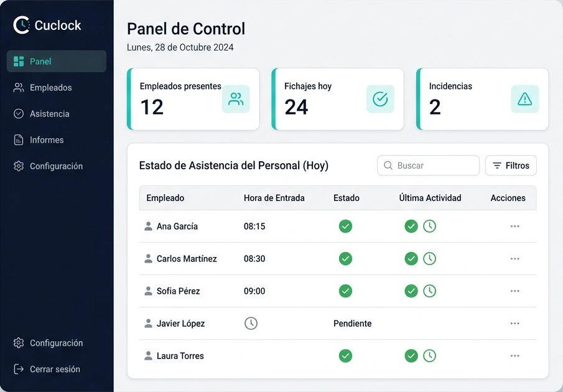Open the actions menu for Javier López
Screen dimensions: 563x392
(x=514, y=323)
